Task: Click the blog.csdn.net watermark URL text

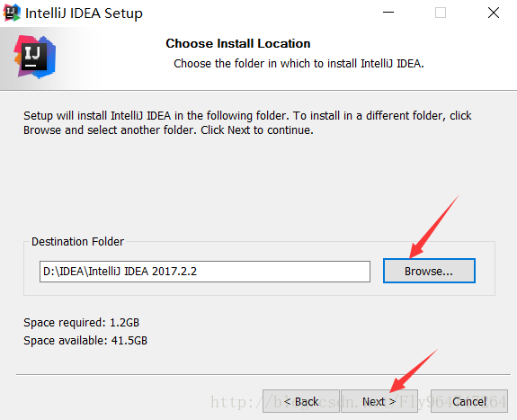Action: 359,402
